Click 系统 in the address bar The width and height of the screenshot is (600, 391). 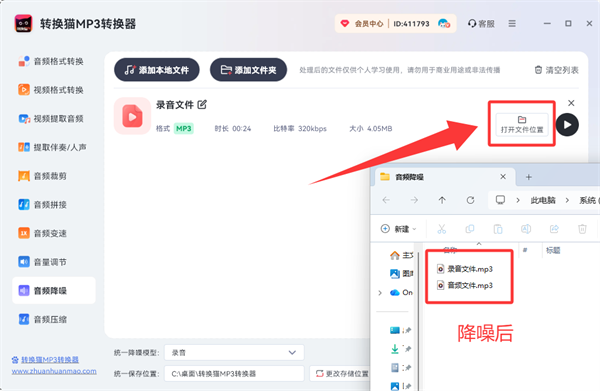587,200
